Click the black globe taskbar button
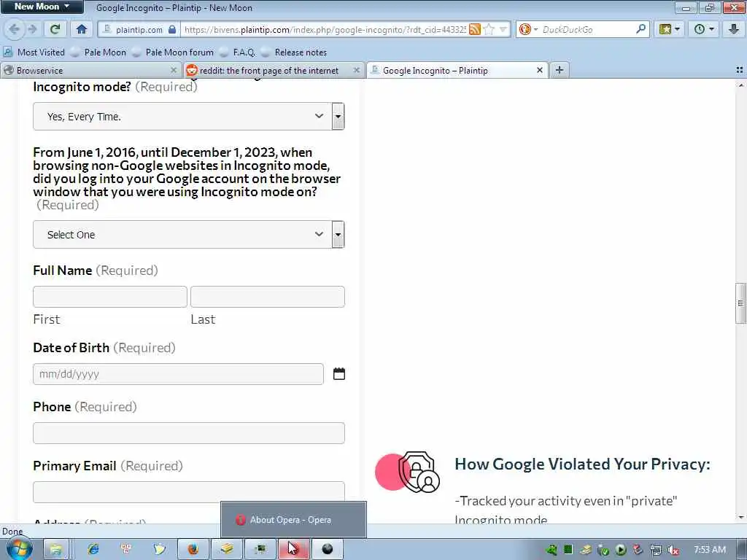 tap(328, 550)
